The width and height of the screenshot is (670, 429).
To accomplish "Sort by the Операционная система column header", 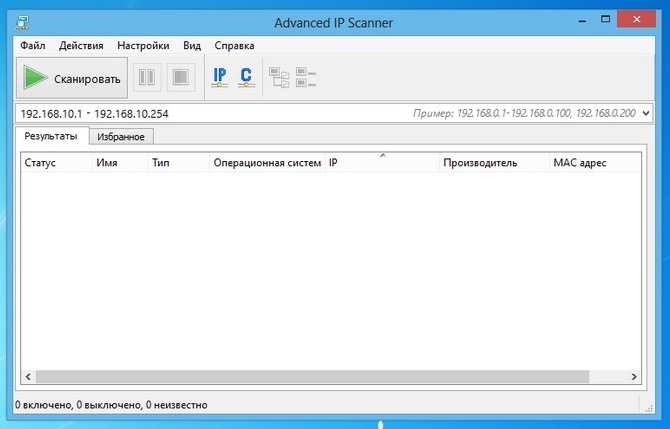I will [267, 163].
